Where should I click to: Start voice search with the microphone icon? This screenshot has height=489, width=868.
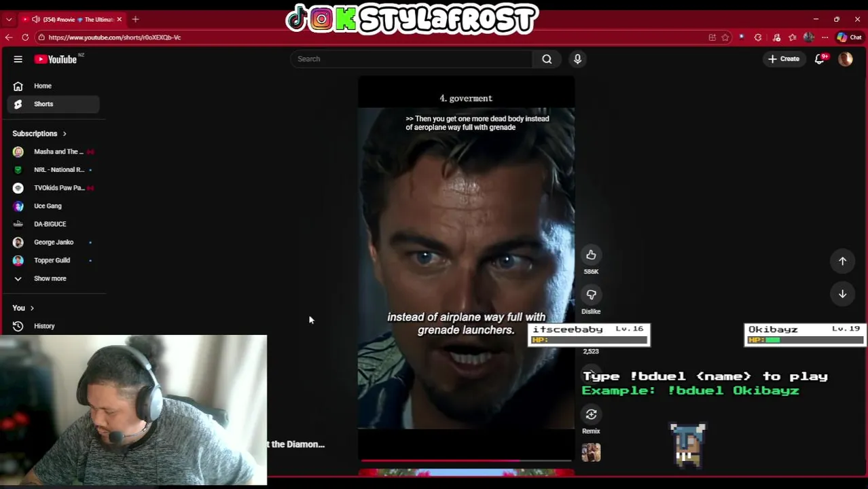pyautogui.click(x=577, y=59)
